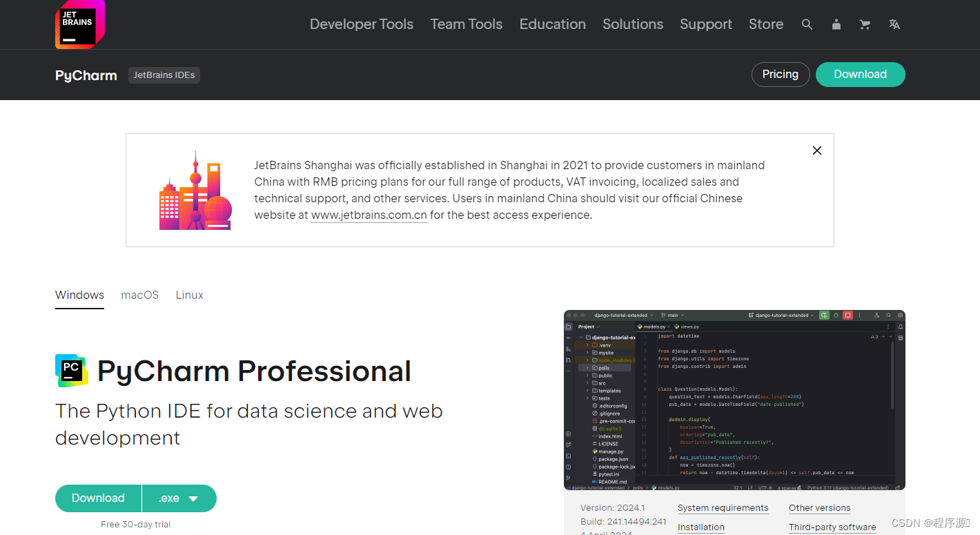Open the shopping cart icon
This screenshot has height=535, width=980.
click(x=865, y=24)
